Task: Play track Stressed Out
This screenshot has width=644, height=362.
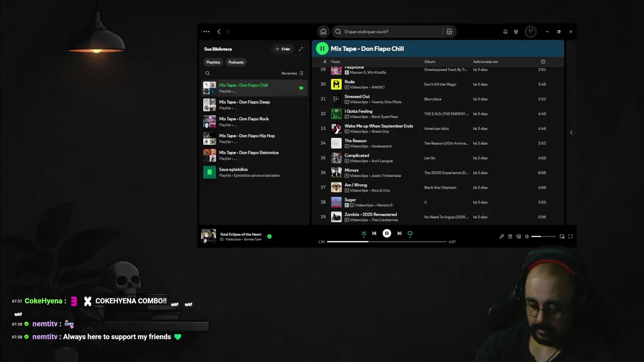Action: tap(438, 99)
